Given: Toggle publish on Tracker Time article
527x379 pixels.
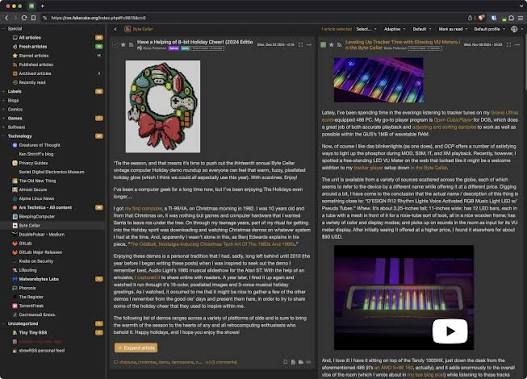Looking at the screenshot, I should pyautogui.click(x=339, y=45).
